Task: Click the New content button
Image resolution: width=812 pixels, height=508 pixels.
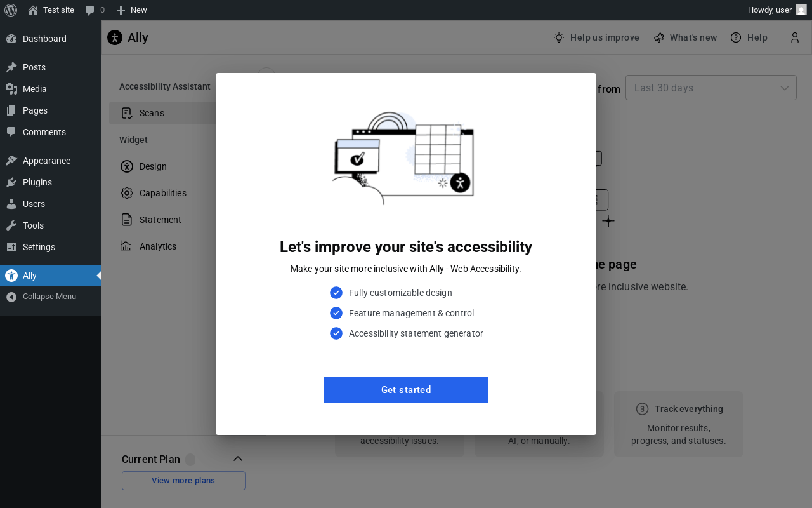Action: (131, 10)
